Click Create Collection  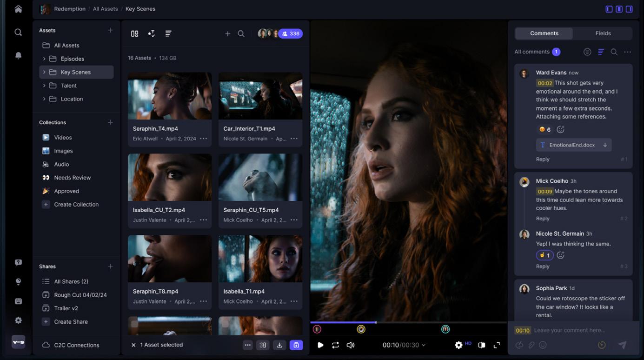click(x=76, y=205)
